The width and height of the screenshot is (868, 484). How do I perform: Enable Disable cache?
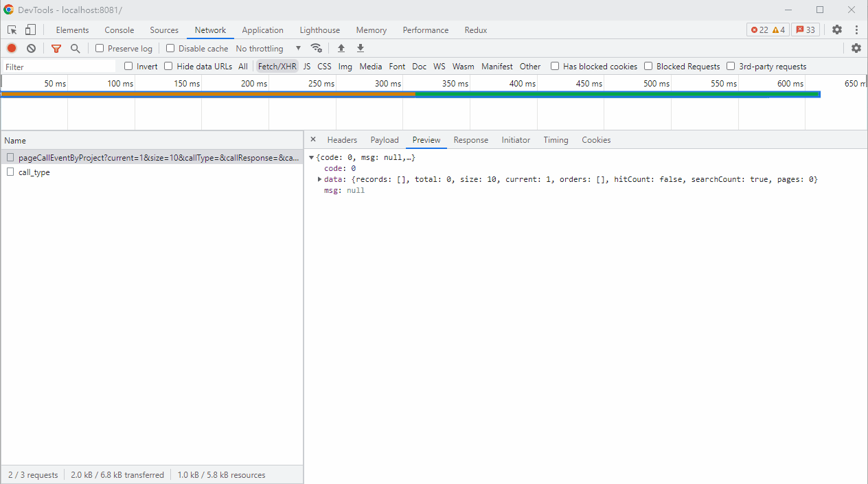click(x=170, y=48)
